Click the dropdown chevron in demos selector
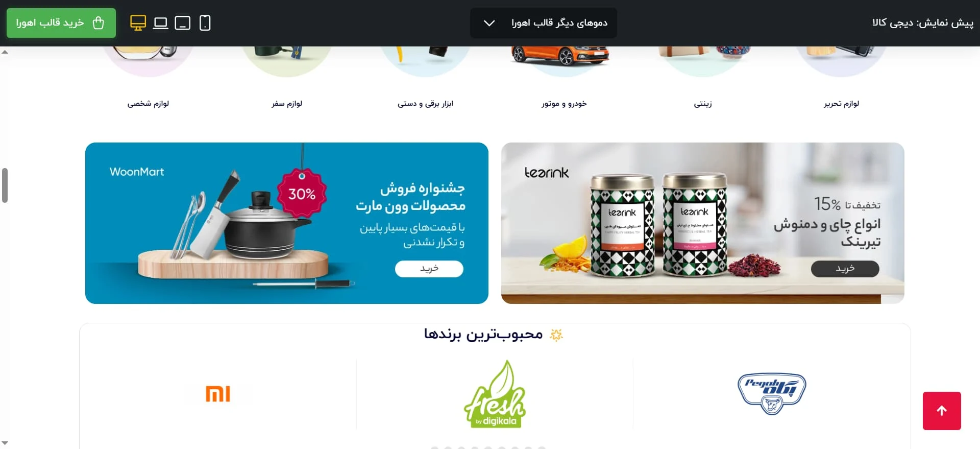 (x=489, y=23)
